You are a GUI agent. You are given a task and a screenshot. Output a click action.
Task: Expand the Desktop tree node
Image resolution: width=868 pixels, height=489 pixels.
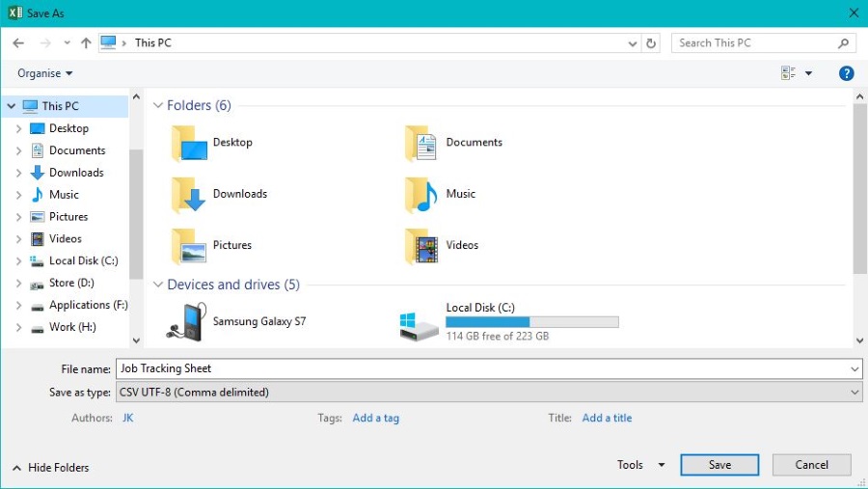tap(19, 128)
